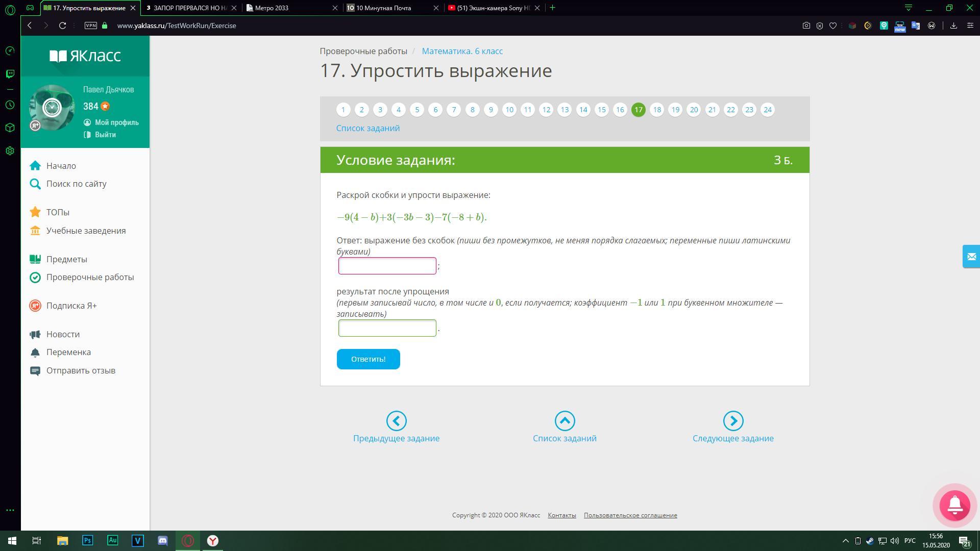Switch to the 10 Минутная Почта tab

(x=392, y=8)
